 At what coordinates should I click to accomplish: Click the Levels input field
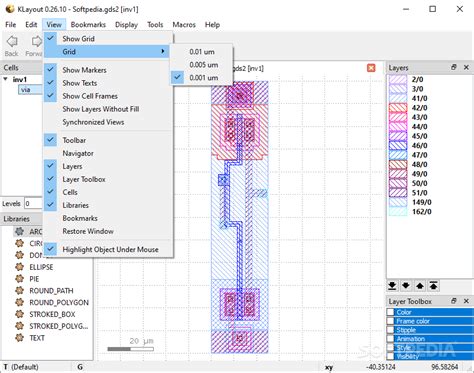click(x=33, y=204)
